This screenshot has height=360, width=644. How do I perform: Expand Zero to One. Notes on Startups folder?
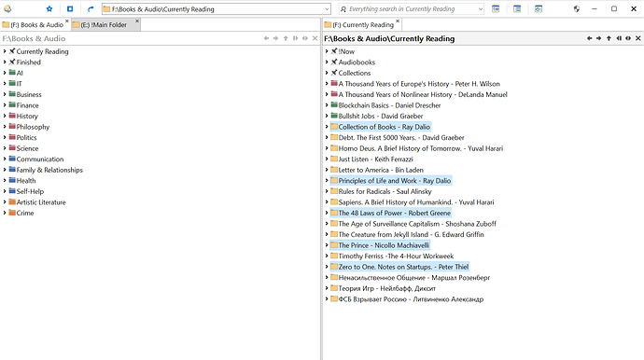[x=327, y=267]
